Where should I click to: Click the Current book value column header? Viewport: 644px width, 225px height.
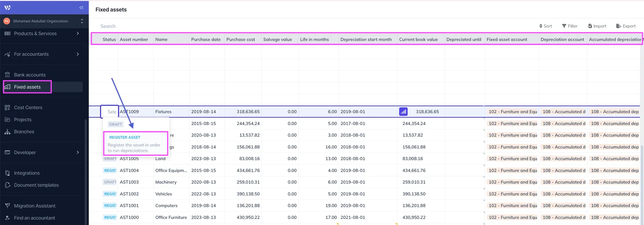coord(418,40)
